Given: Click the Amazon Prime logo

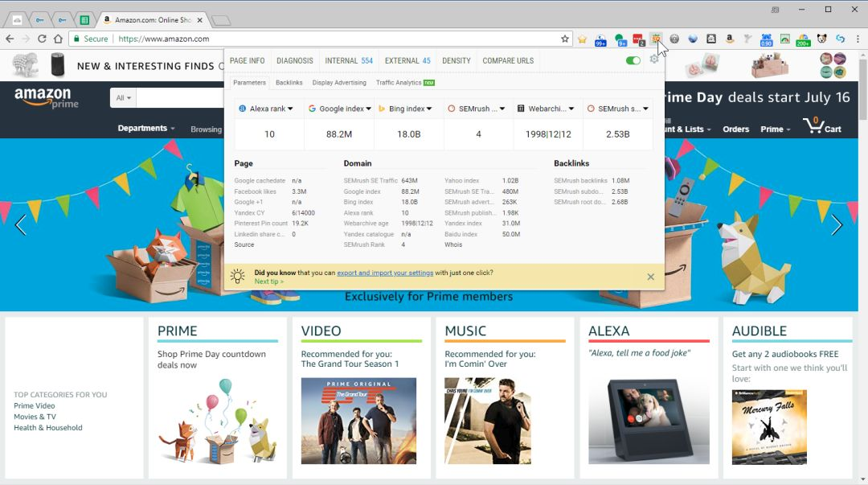Looking at the screenshot, I should coord(46,97).
